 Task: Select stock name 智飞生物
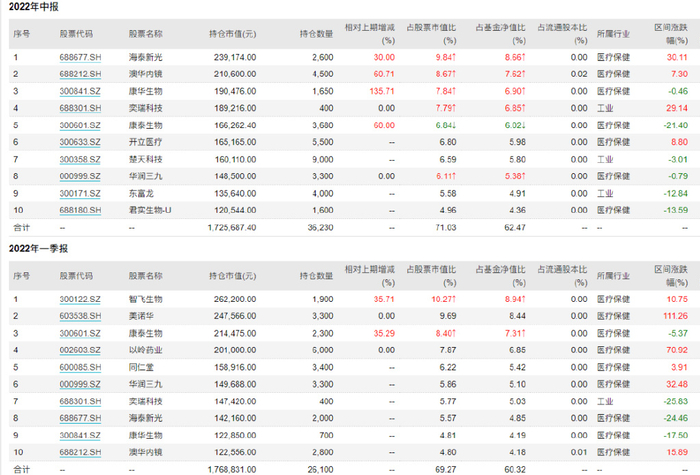146,299
